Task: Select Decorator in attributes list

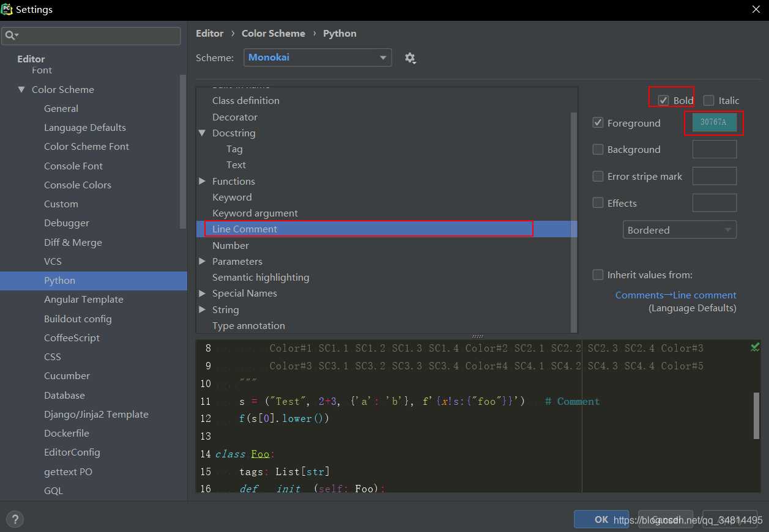Action: pos(235,117)
